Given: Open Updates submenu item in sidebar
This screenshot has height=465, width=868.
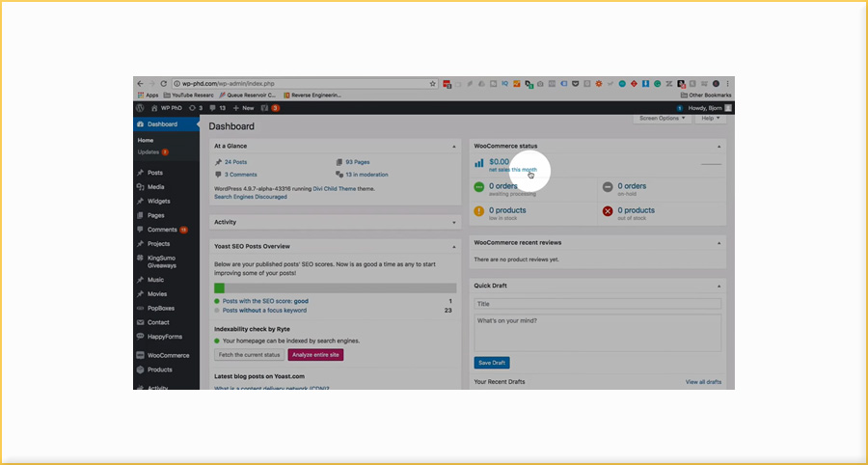Looking at the screenshot, I should pos(152,151).
